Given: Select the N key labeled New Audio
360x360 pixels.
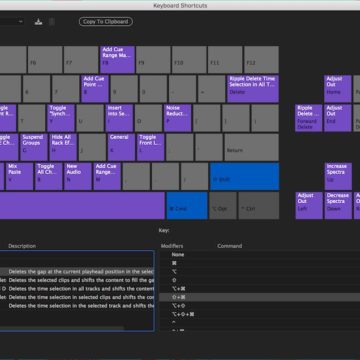Looking at the screenshot, I should [x=78, y=176].
